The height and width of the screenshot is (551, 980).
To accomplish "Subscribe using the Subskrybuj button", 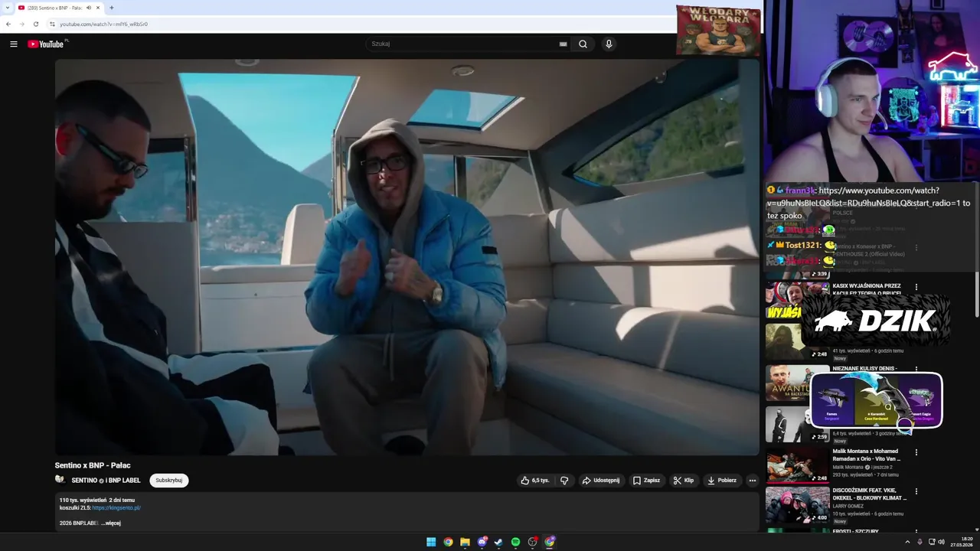I will (x=168, y=481).
